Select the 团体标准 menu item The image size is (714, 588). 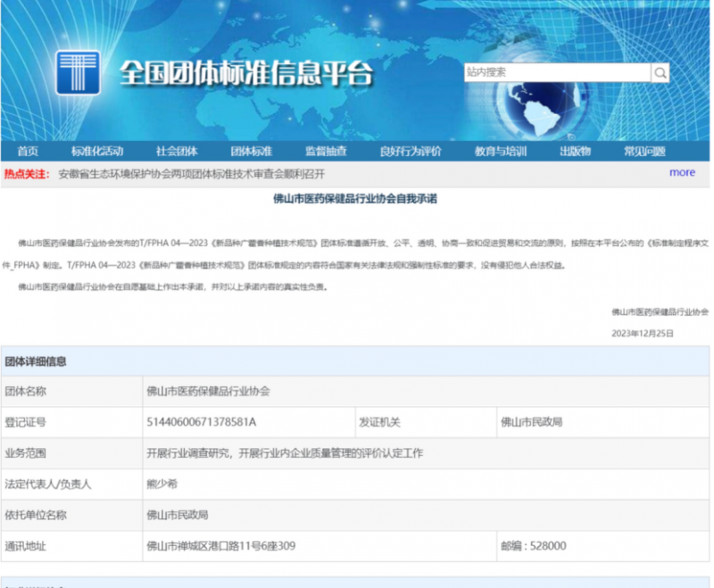click(252, 151)
